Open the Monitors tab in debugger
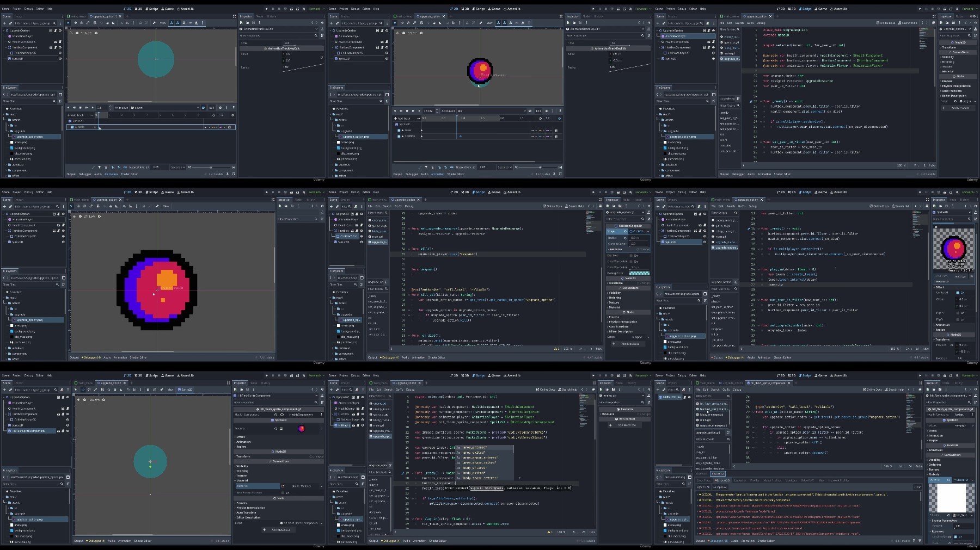The height and width of the screenshot is (550, 980). point(791,480)
